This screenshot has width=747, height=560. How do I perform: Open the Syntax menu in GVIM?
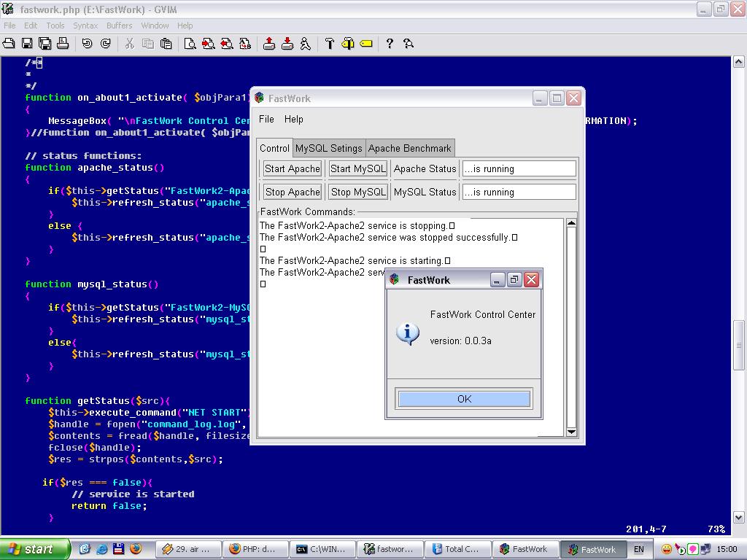(x=85, y=26)
